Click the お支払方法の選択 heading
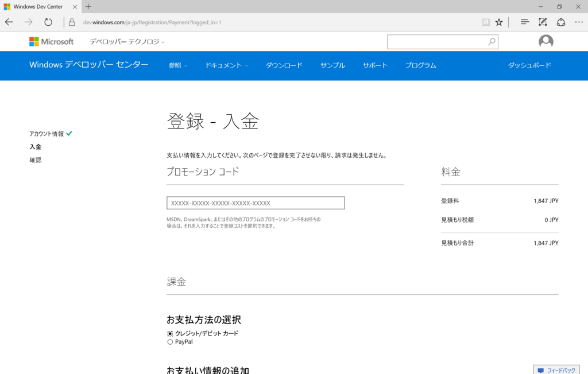 coord(204,320)
